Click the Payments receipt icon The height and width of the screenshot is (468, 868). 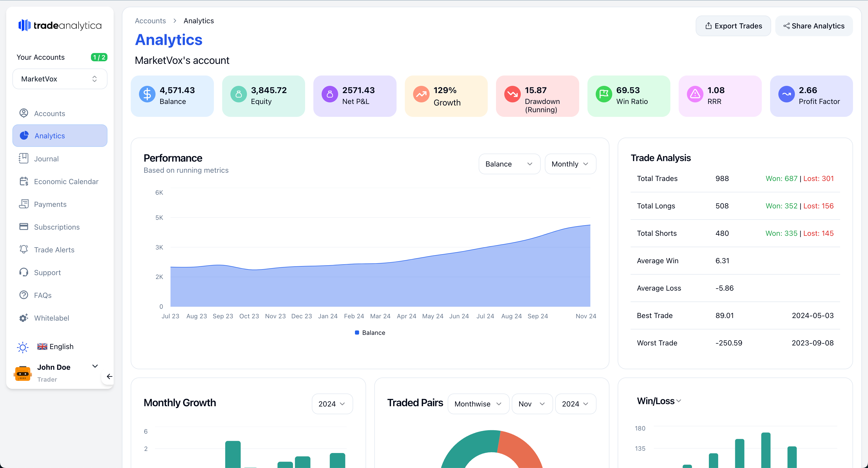click(24, 204)
